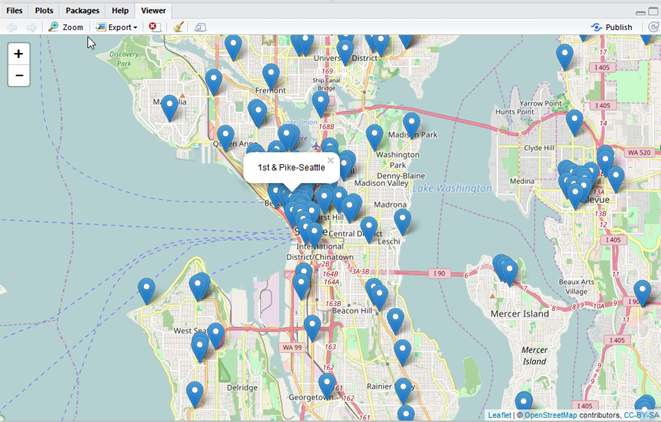Click the Zoom button in Viewer toolbar

pyautogui.click(x=66, y=27)
